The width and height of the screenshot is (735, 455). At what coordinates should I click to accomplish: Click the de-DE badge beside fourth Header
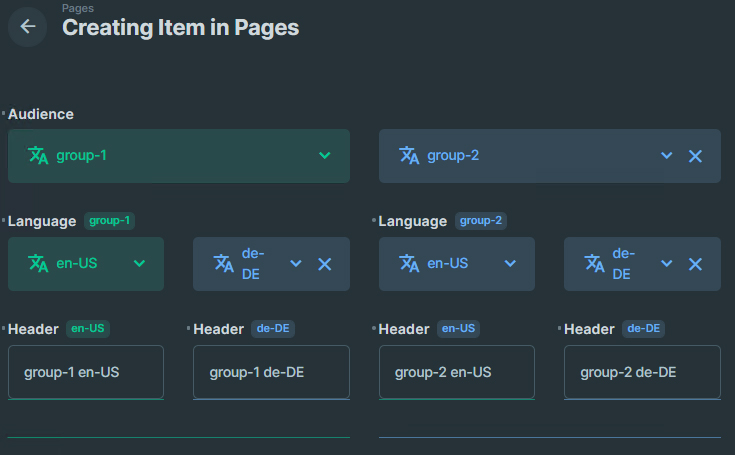pyautogui.click(x=644, y=328)
